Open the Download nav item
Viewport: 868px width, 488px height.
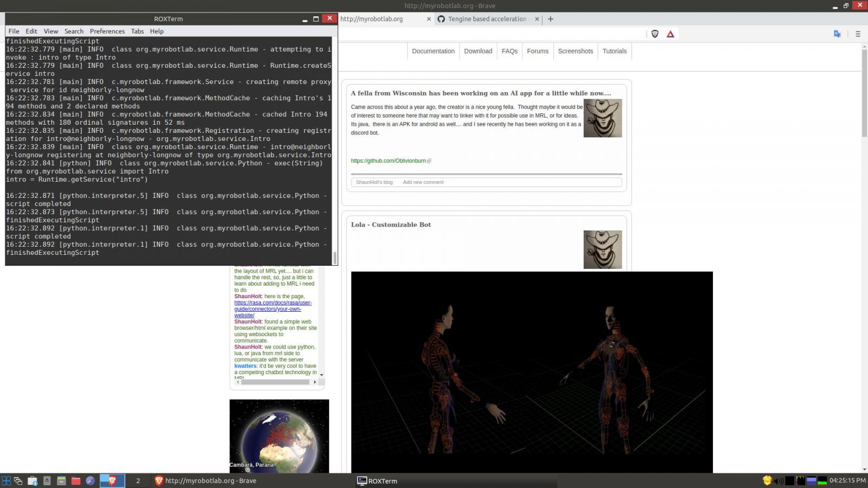click(x=478, y=51)
